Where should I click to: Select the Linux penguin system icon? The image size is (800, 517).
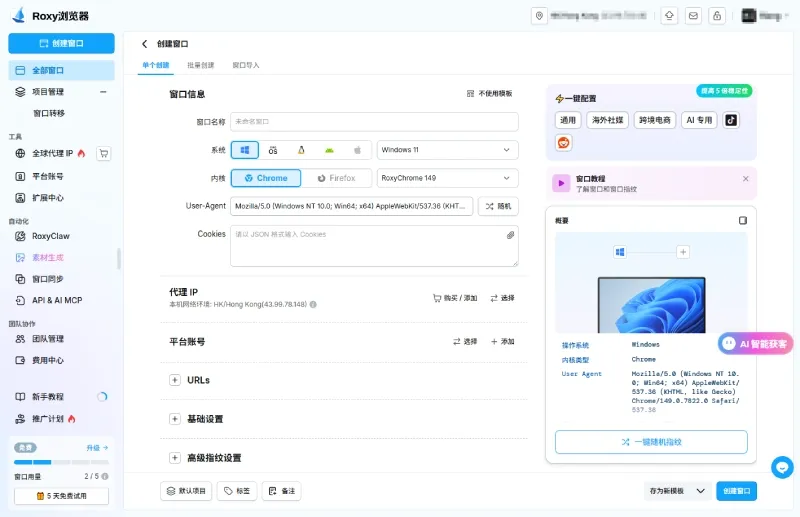click(301, 150)
